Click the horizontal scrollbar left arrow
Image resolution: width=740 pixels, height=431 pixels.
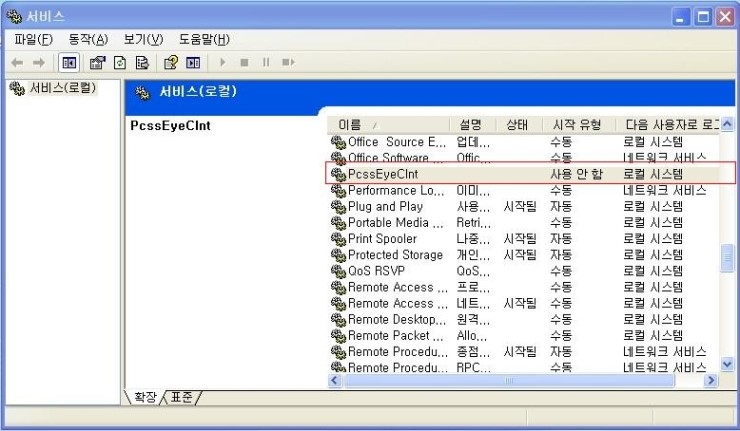pos(335,380)
